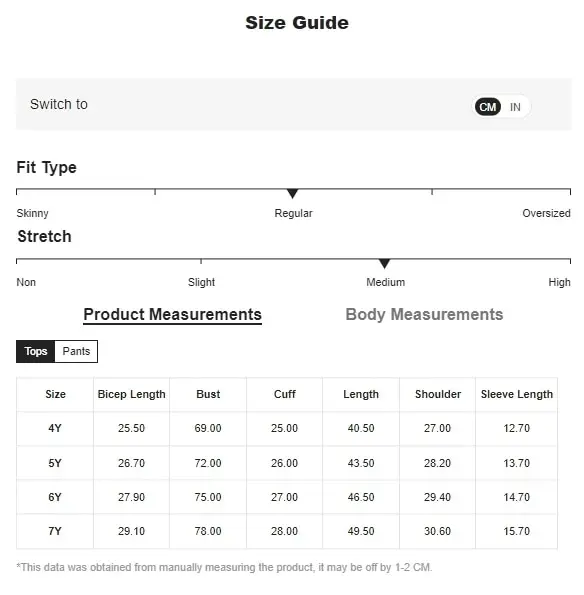Image resolution: width=584 pixels, height=595 pixels.
Task: Click the Bicep Length column header
Action: coord(132,394)
